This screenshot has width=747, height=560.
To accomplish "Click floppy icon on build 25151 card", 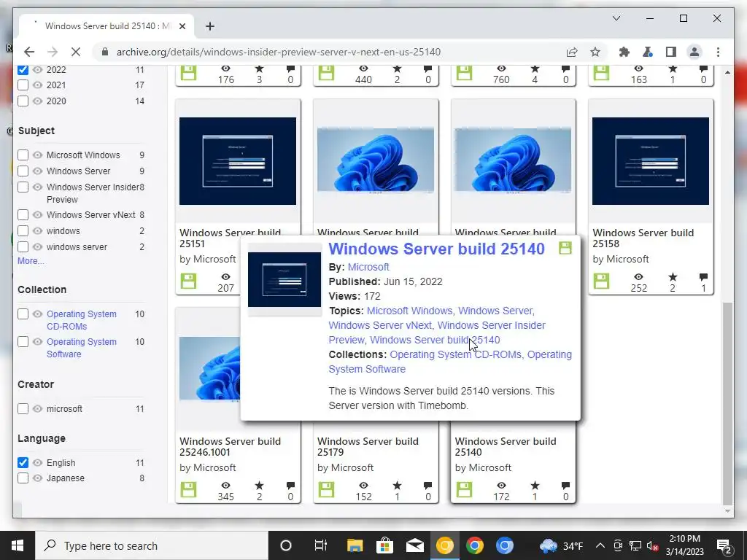I will tap(189, 281).
